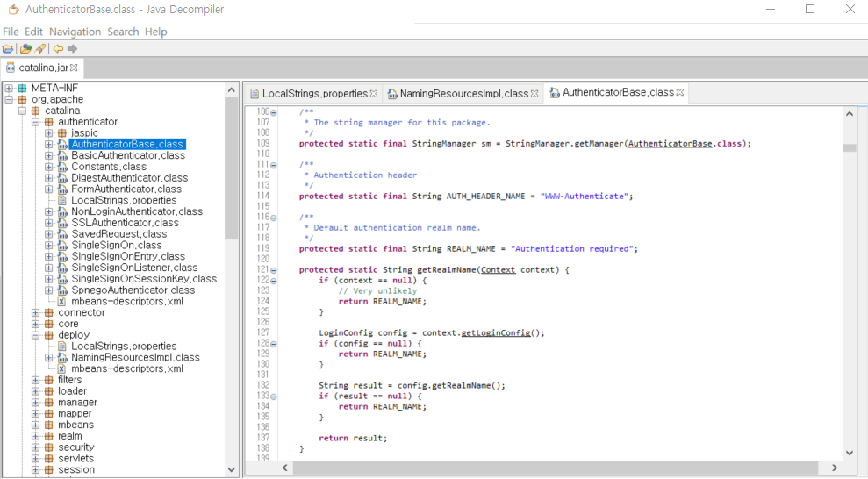Click the mapper package icon
The width and height of the screenshot is (868, 479).
(49, 414)
